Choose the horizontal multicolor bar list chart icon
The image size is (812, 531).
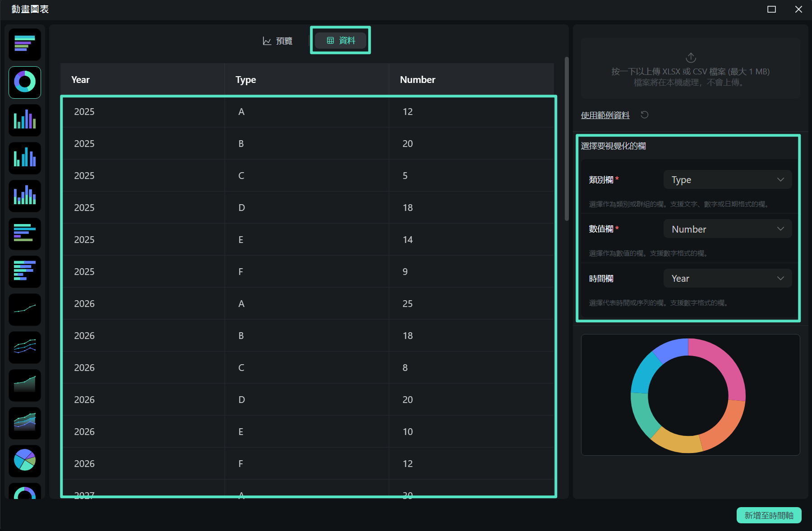pos(25,271)
